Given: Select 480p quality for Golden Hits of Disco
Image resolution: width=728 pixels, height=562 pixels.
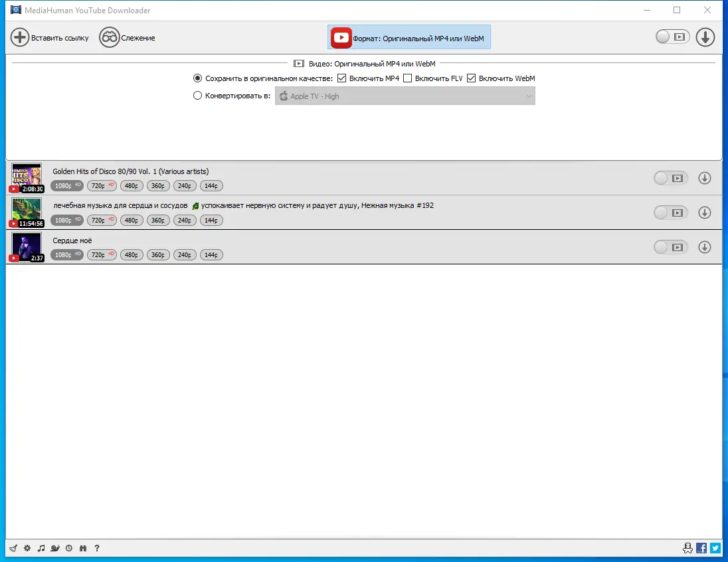Looking at the screenshot, I should tap(132, 186).
